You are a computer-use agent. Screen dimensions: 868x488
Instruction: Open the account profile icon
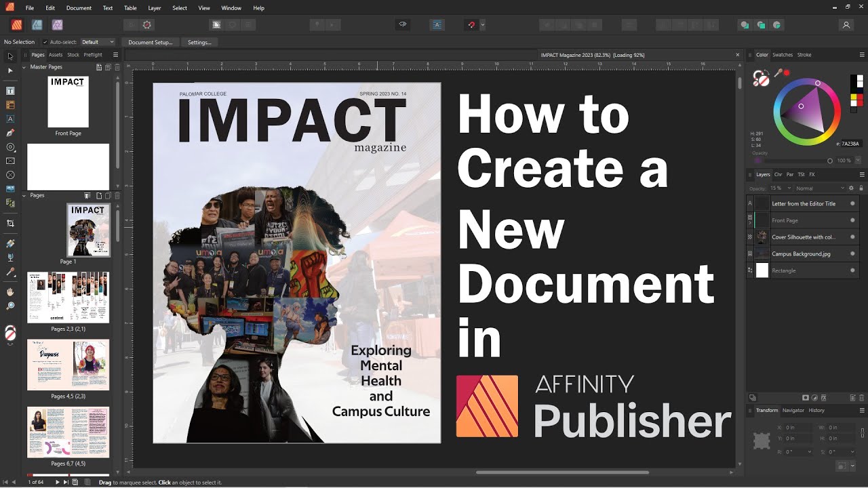pos(846,24)
